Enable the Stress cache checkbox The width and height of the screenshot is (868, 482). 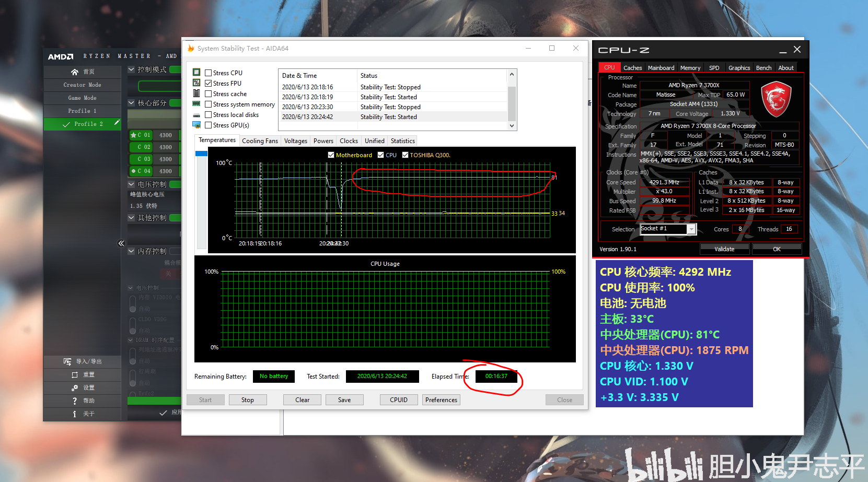click(x=209, y=93)
